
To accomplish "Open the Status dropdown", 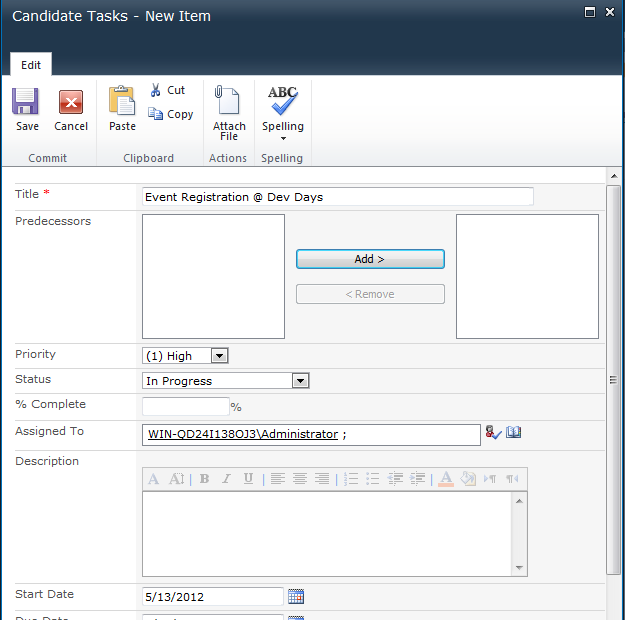I will pyautogui.click(x=300, y=381).
